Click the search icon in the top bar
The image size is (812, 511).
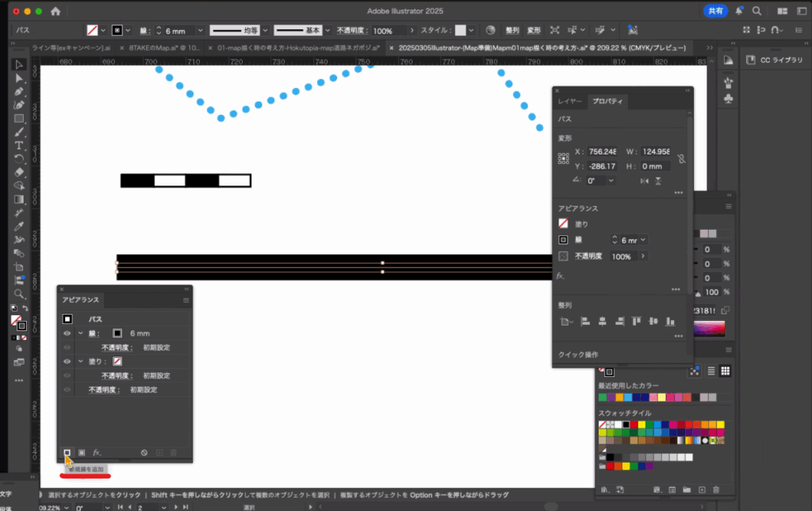pyautogui.click(x=756, y=12)
